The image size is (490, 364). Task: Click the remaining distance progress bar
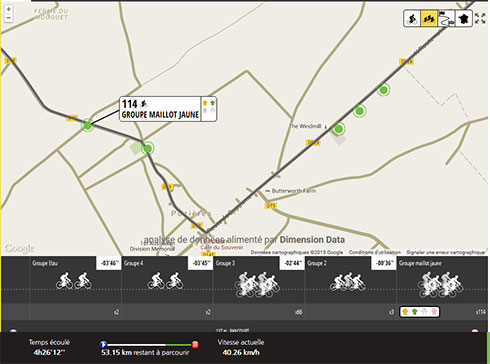tap(149, 344)
